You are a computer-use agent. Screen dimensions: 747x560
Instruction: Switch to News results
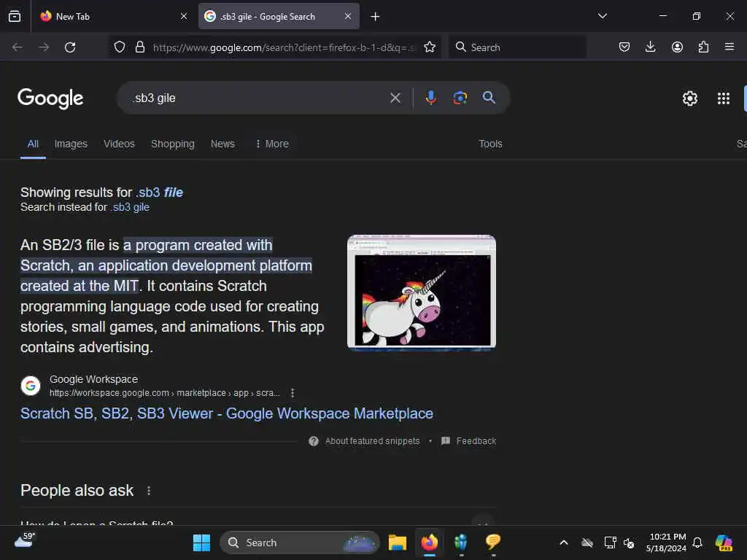pyautogui.click(x=222, y=144)
